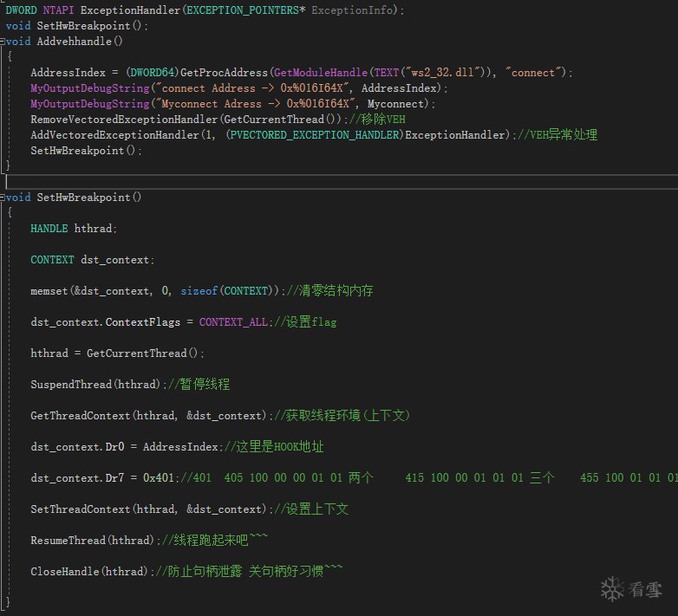Select the '//线程跑起来吧~~~' comment
678x616 pixels.
(215, 540)
